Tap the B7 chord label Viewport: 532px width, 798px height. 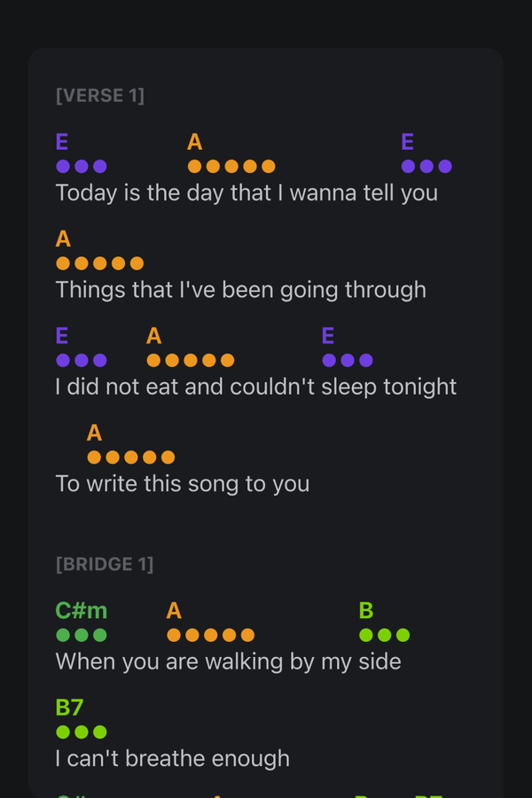coord(69,708)
